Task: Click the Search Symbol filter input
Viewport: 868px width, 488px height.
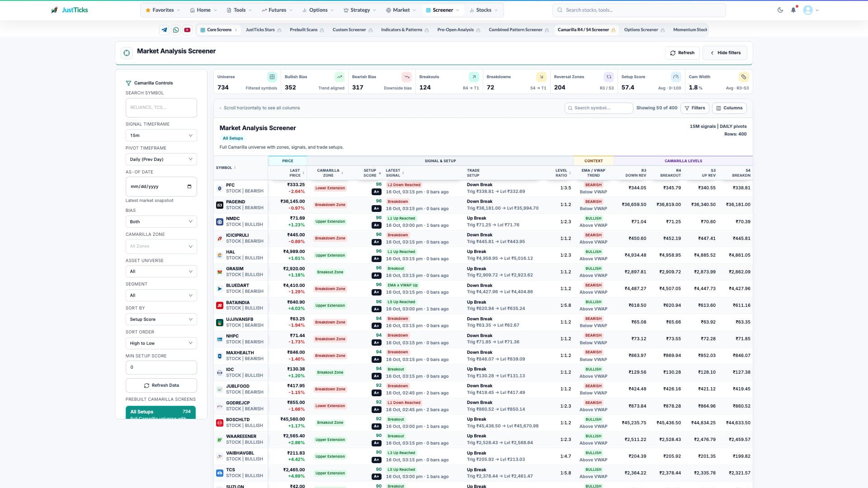Action: 161,108
